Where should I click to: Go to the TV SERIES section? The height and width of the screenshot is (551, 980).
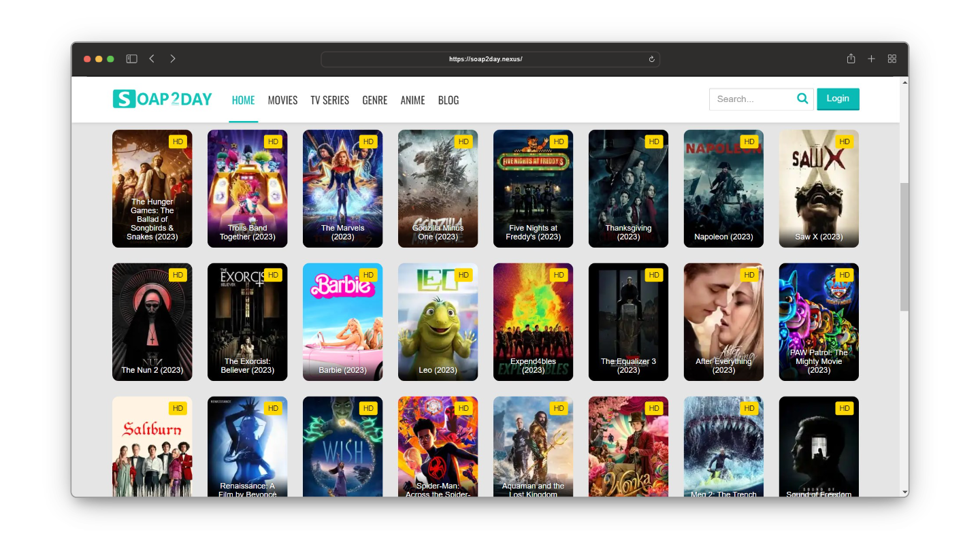(x=330, y=100)
